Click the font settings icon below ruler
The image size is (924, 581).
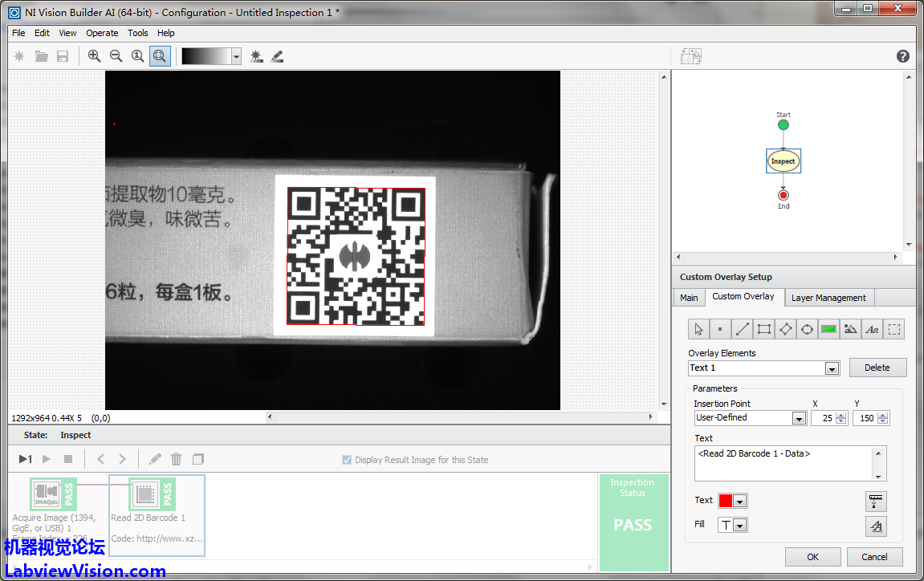tap(876, 526)
